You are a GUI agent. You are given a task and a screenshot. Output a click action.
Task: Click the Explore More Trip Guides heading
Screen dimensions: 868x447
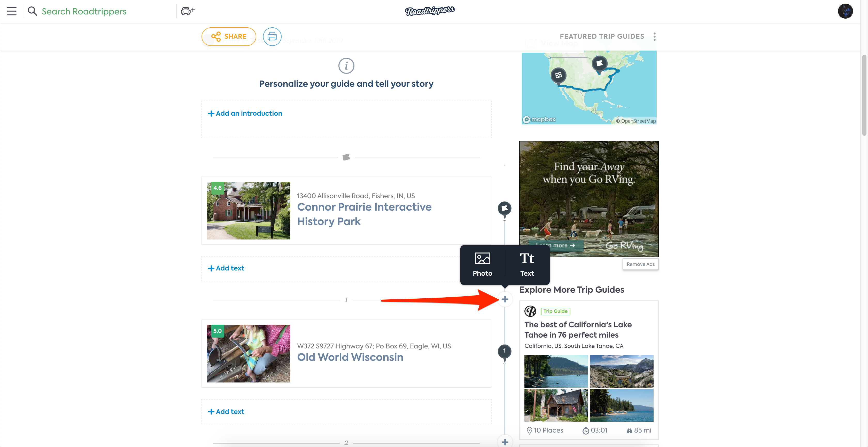(571, 290)
